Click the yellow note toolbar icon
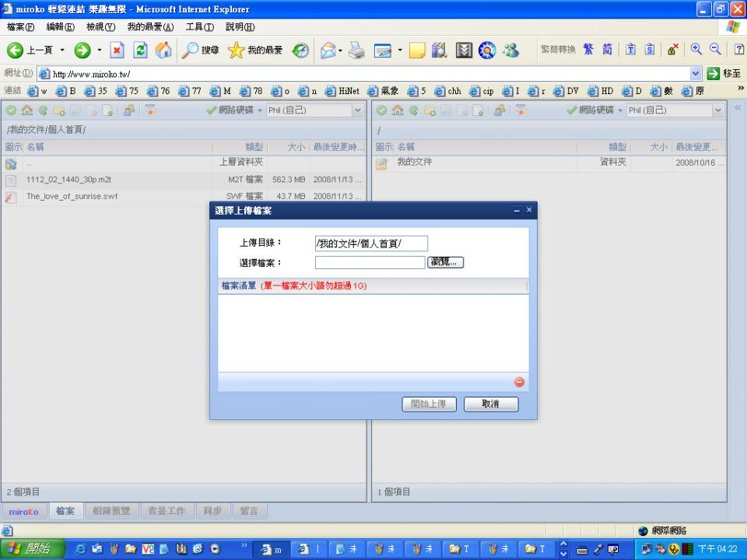 417,50
